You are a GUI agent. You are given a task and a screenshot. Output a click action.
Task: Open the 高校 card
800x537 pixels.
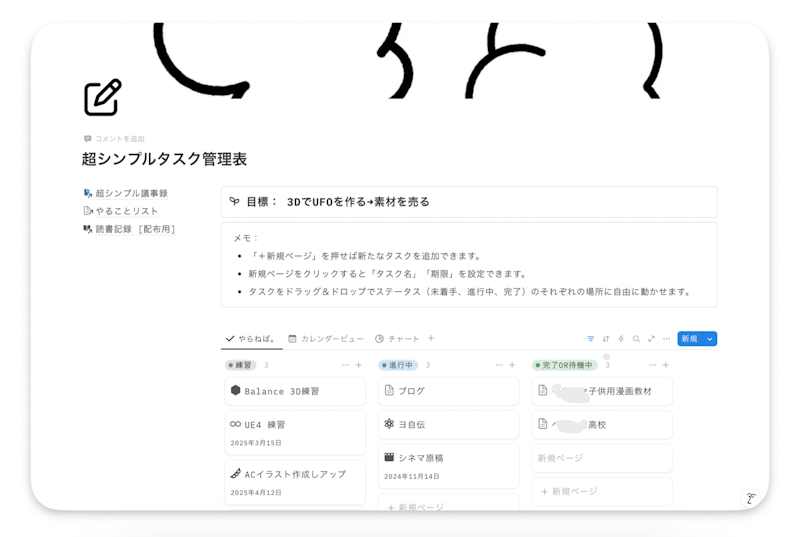pyautogui.click(x=602, y=424)
